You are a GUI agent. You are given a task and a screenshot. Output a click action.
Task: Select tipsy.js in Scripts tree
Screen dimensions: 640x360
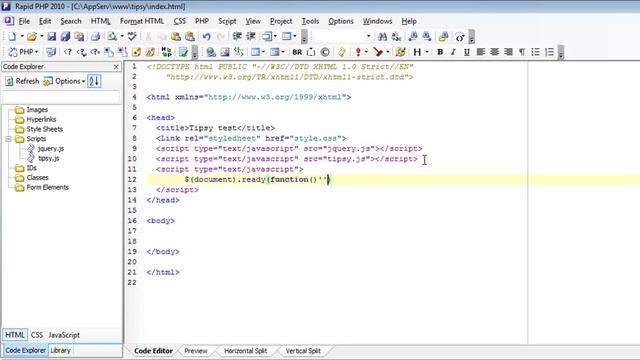49,158
